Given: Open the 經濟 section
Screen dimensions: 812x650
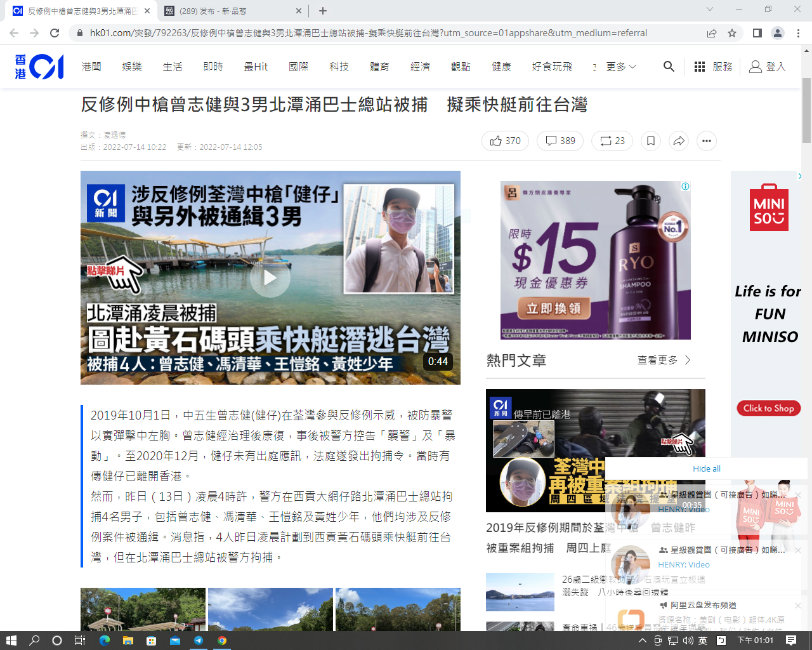Looking at the screenshot, I should point(421,67).
